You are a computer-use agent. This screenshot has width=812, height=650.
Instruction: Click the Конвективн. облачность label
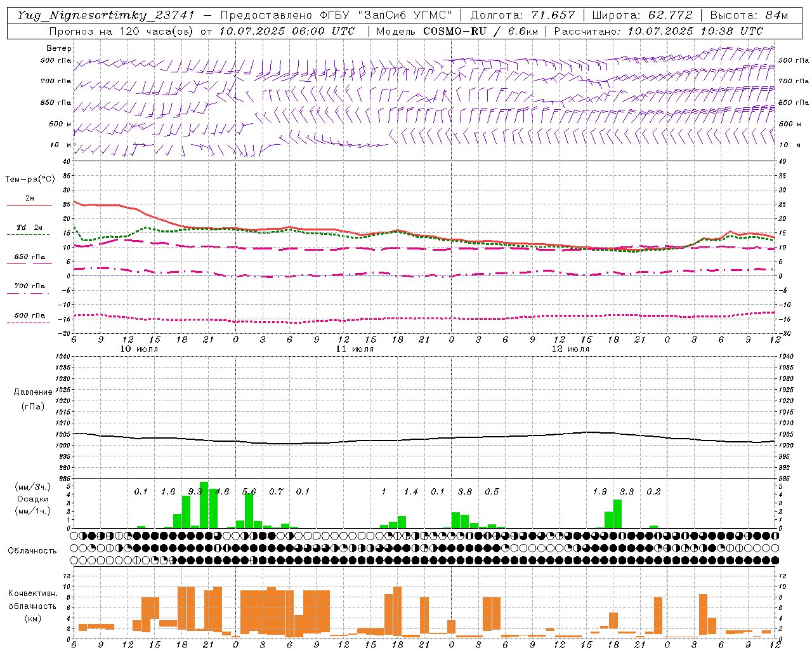click(32, 600)
